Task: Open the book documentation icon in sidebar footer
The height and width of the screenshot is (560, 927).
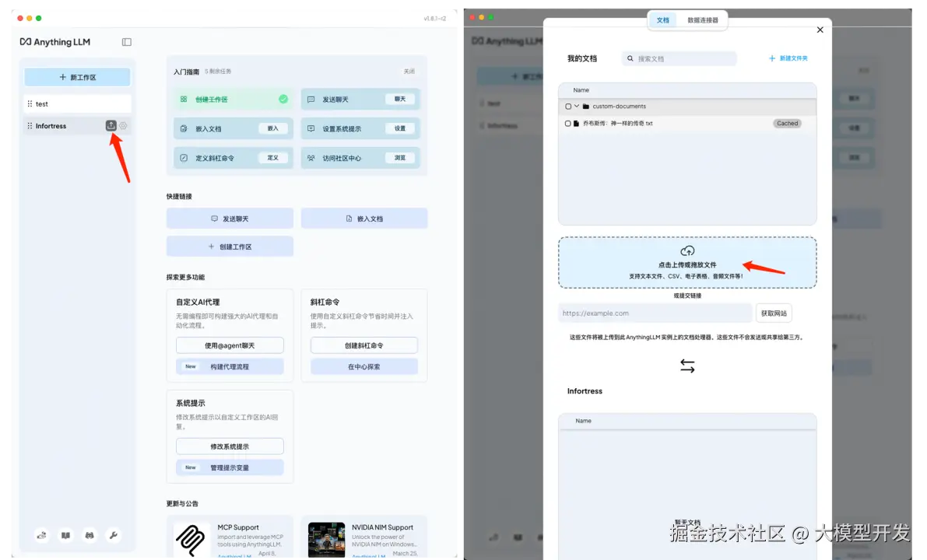Action: (65, 535)
